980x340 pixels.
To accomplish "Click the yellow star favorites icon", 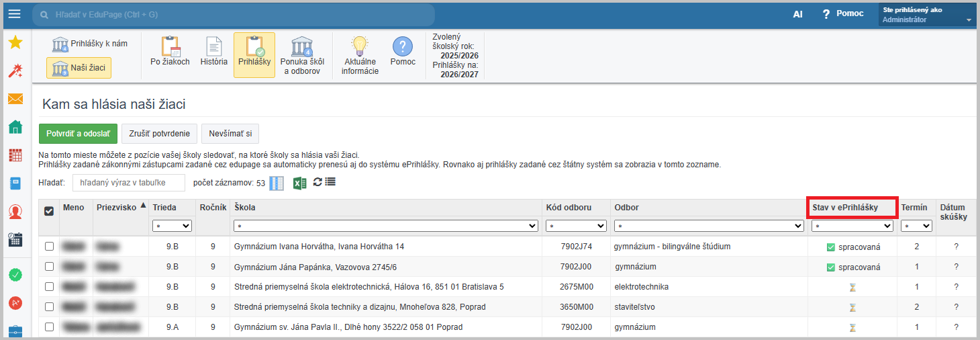I will (15, 43).
